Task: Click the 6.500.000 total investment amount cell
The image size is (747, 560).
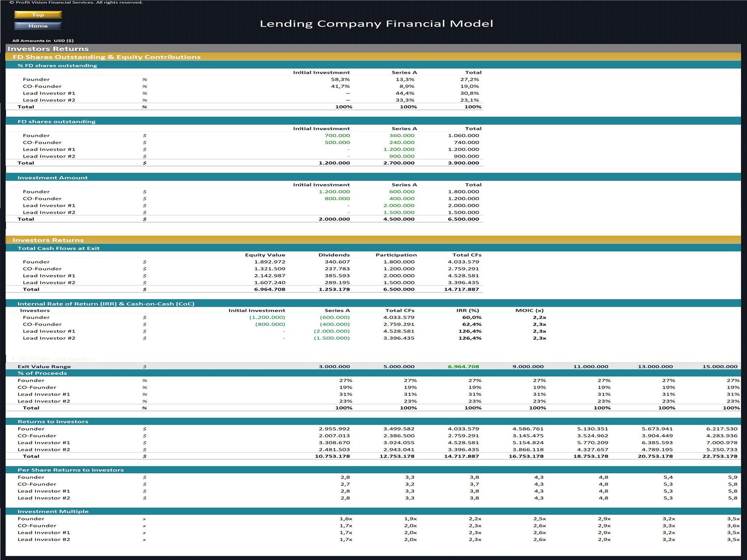Action: 463,219
